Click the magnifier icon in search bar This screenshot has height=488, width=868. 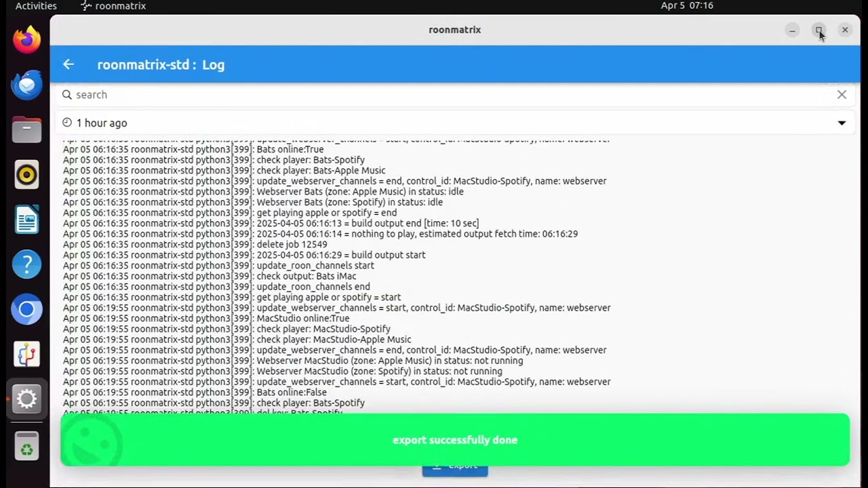(67, 95)
